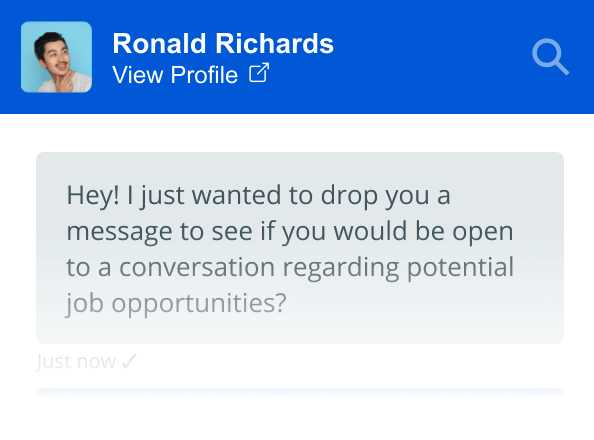
Task: Click the word conversation in the message
Action: pyautogui.click(x=197, y=268)
